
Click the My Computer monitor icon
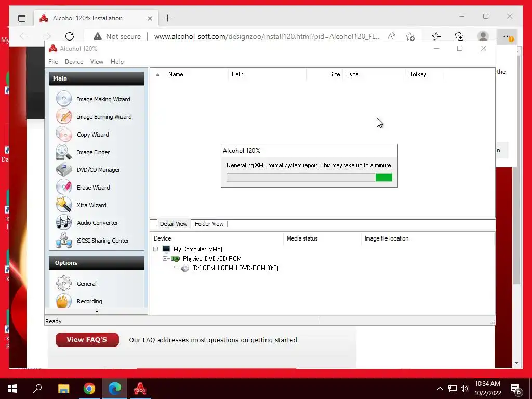click(x=166, y=249)
